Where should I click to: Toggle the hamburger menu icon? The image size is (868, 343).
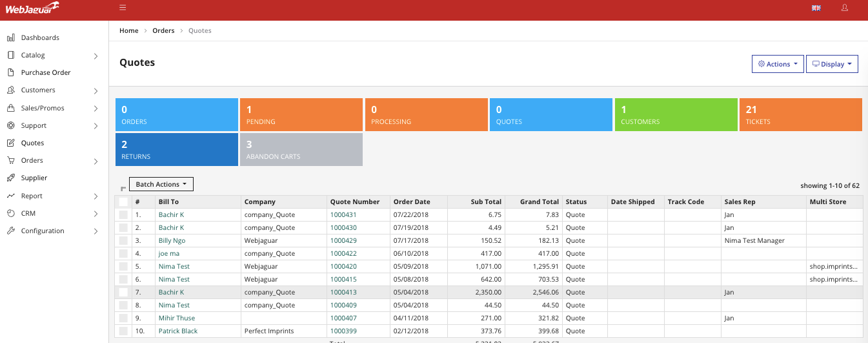coord(123,8)
